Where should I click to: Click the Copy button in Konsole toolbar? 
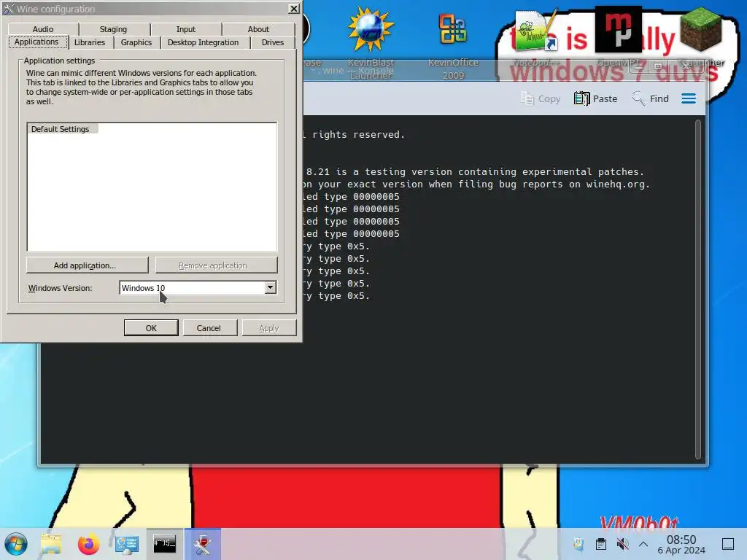point(541,98)
